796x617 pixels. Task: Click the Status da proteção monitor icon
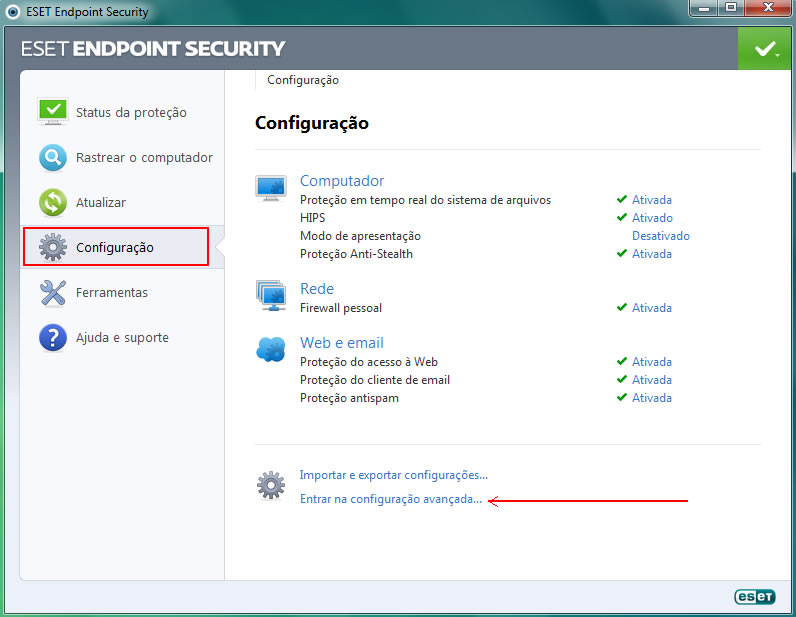tap(53, 112)
